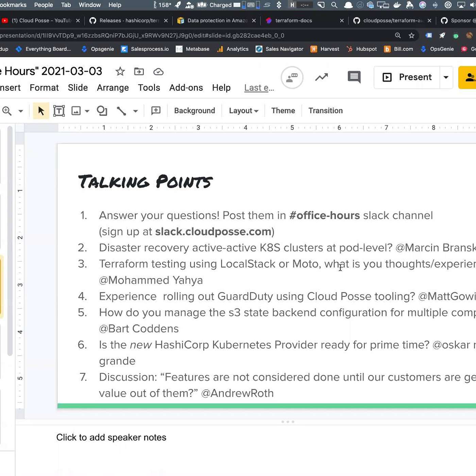Select the shape tool
Image resolution: width=476 pixels, height=476 pixels.
pos(102,111)
